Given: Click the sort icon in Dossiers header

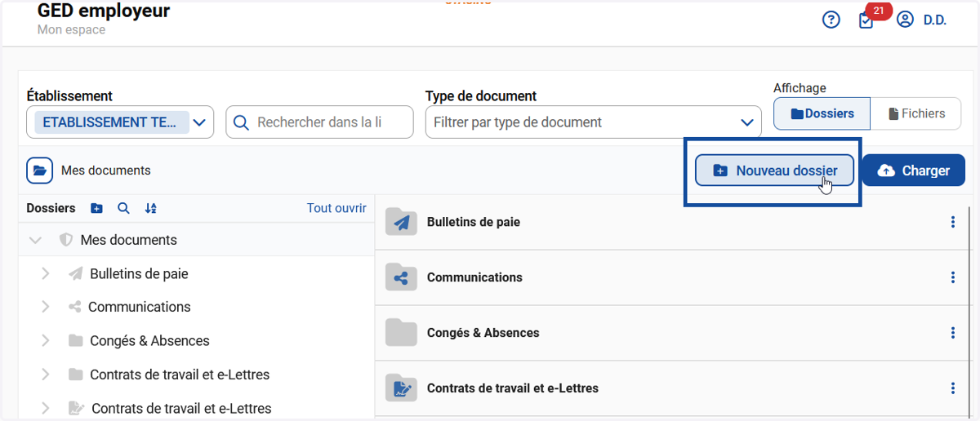Looking at the screenshot, I should 150,208.
